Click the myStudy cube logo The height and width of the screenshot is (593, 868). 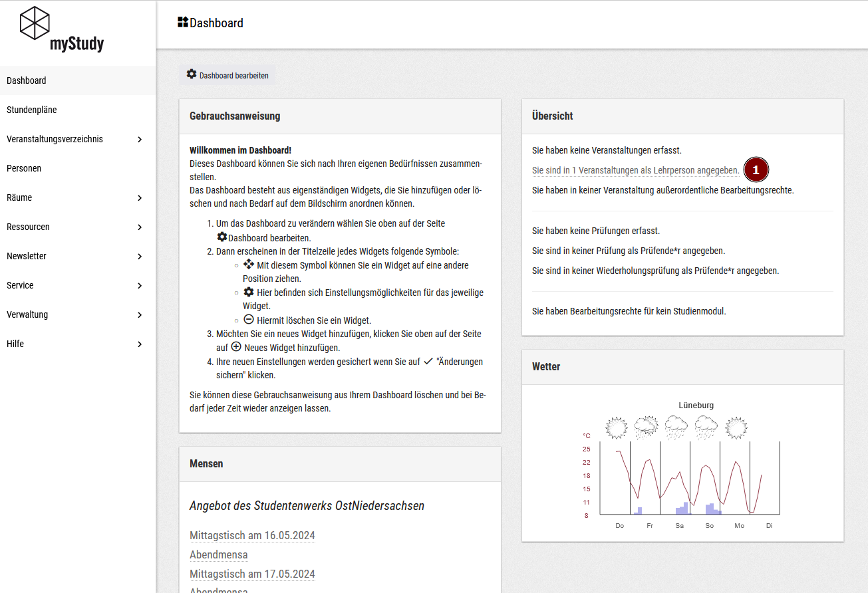[35, 23]
